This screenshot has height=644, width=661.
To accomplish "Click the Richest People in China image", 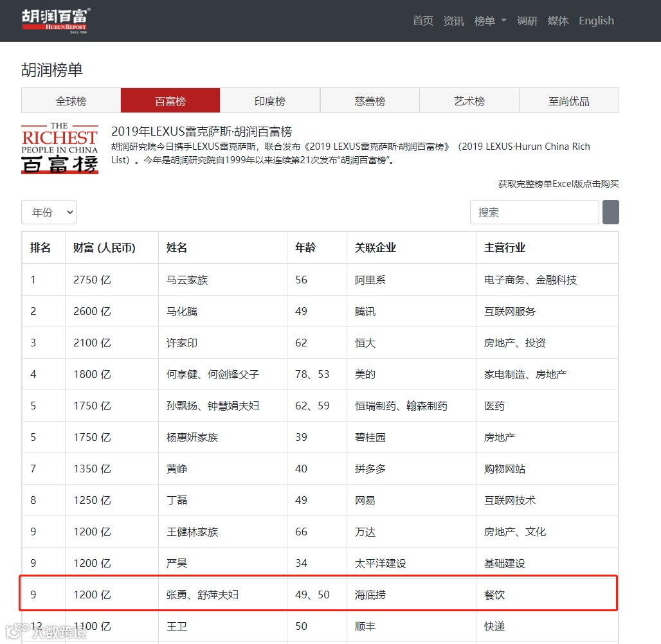I will coord(60,148).
